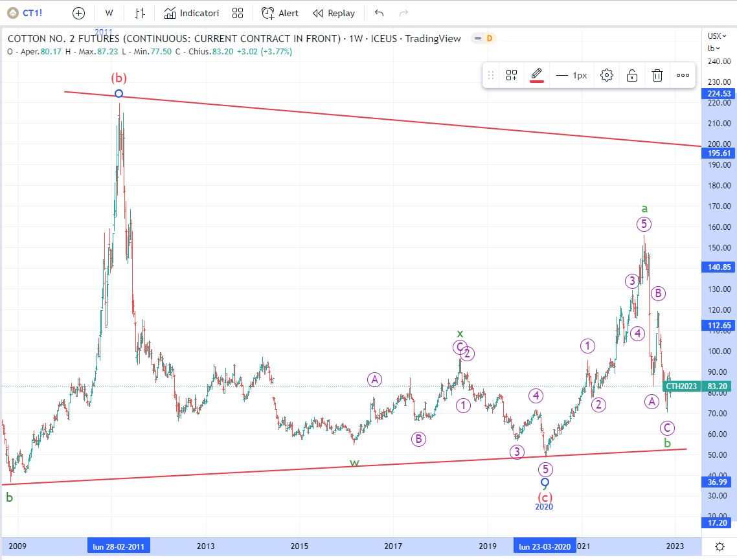Click the market status pill next to title
This screenshot has height=560, width=737.
pos(478,38)
